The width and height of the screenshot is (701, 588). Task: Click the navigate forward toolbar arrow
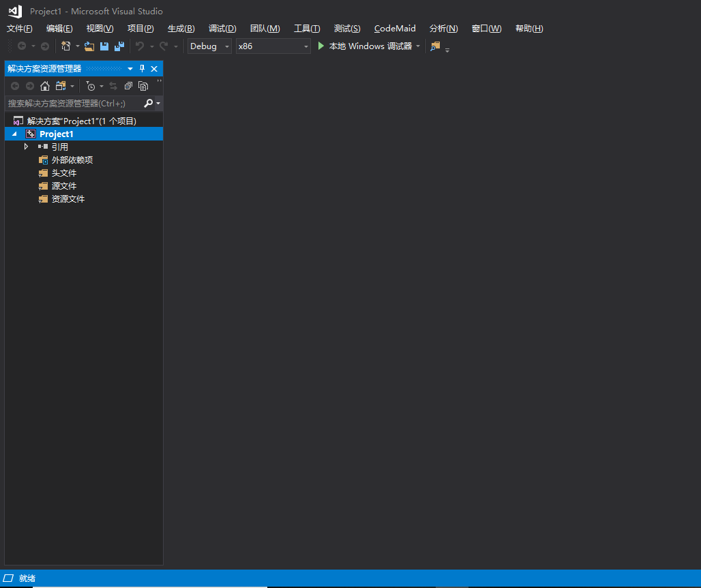(45, 46)
